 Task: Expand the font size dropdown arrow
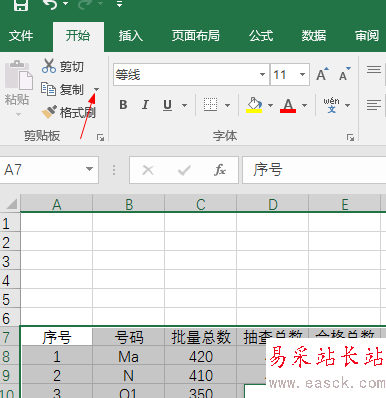pyautogui.click(x=303, y=74)
